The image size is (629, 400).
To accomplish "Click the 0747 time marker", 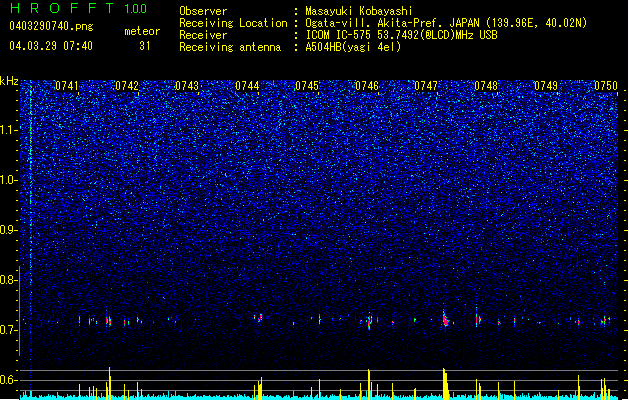I will [x=426, y=85].
